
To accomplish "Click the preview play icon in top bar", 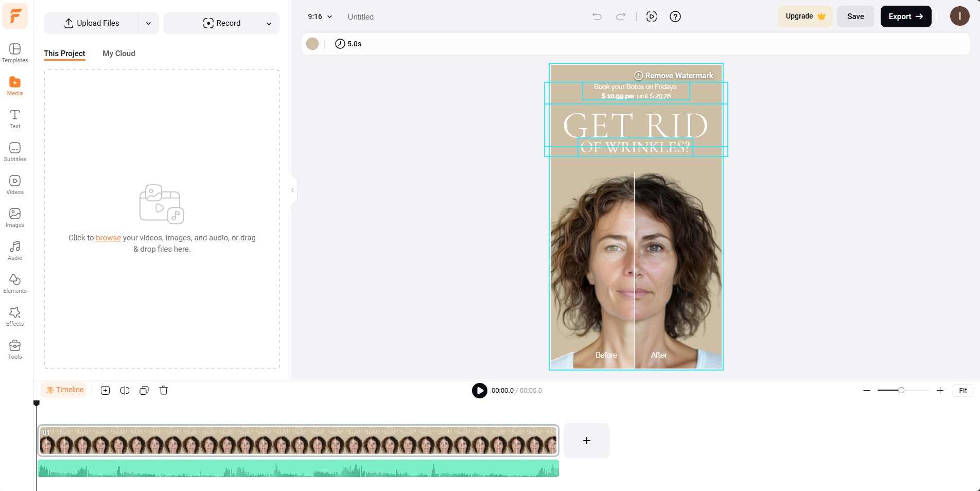I will point(652,16).
